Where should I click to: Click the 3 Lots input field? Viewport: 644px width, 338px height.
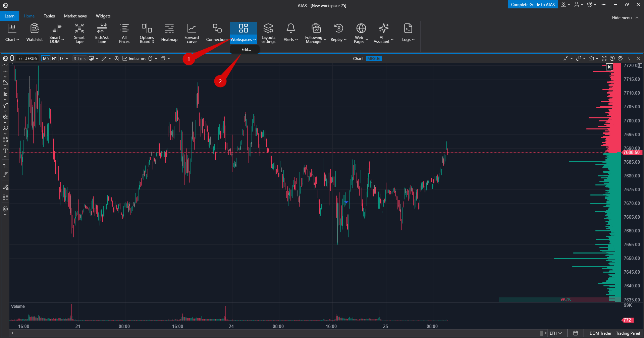(x=80, y=58)
